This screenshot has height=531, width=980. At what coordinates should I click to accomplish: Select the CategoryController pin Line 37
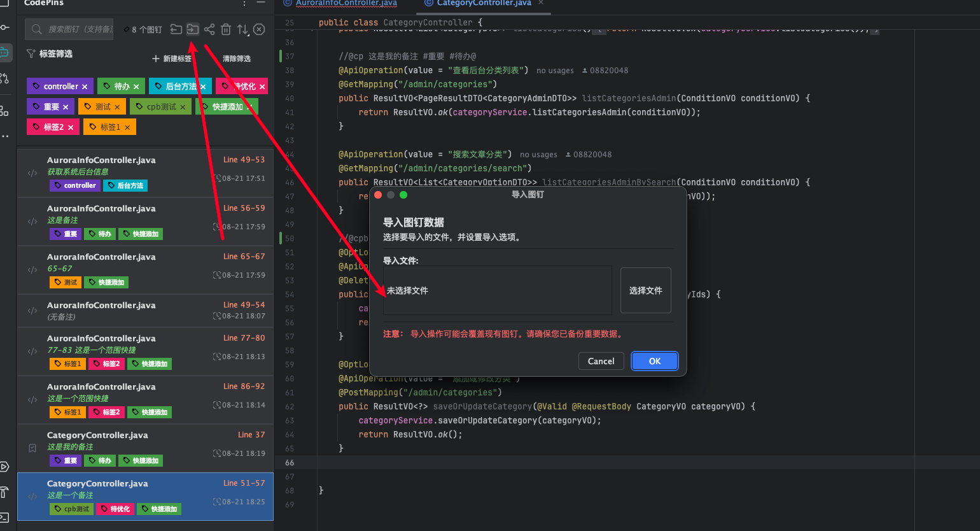tap(145, 448)
